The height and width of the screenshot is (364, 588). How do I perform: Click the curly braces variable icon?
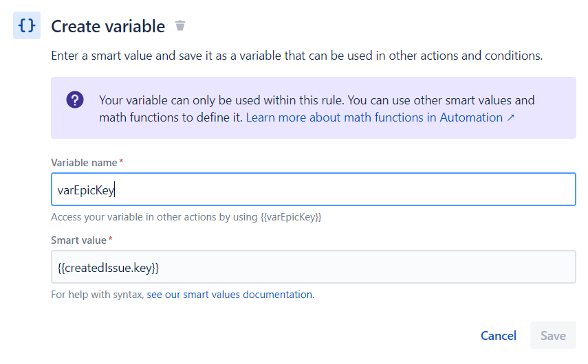27,26
